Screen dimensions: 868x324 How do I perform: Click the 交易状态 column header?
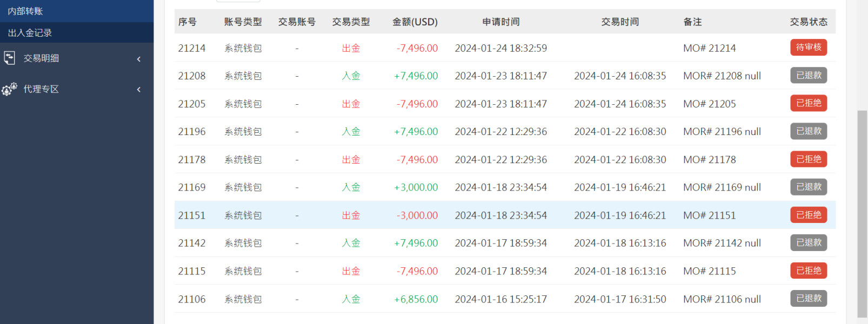[809, 22]
